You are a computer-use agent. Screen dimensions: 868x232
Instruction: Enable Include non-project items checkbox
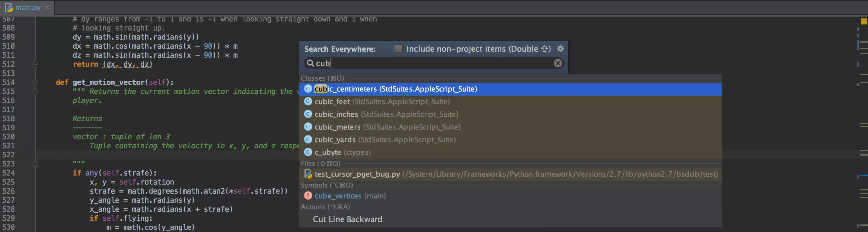398,49
